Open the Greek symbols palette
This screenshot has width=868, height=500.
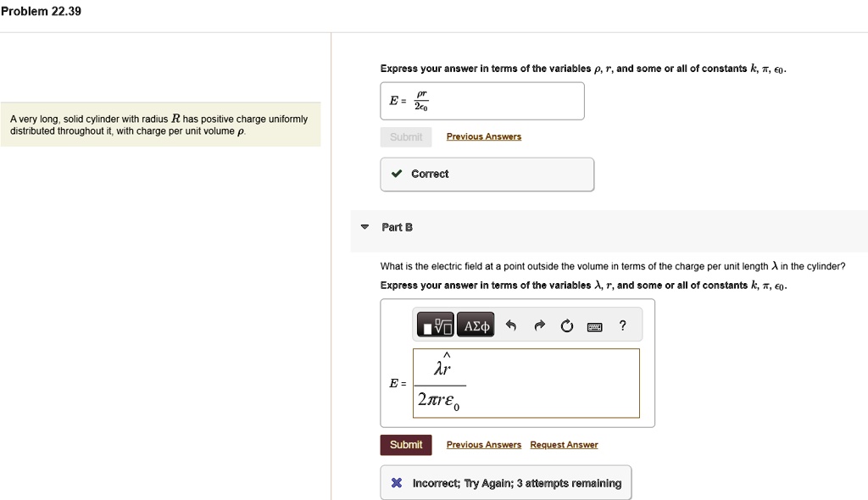[476, 325]
